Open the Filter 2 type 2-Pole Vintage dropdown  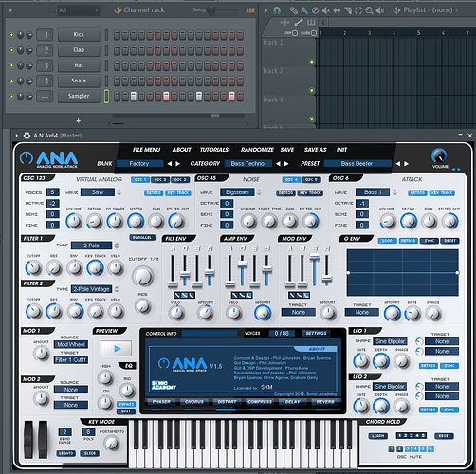point(91,289)
